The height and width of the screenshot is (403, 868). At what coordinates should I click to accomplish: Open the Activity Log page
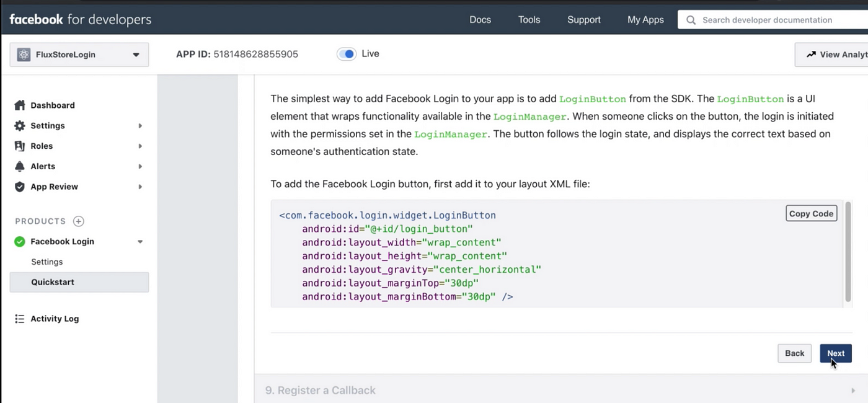55,319
